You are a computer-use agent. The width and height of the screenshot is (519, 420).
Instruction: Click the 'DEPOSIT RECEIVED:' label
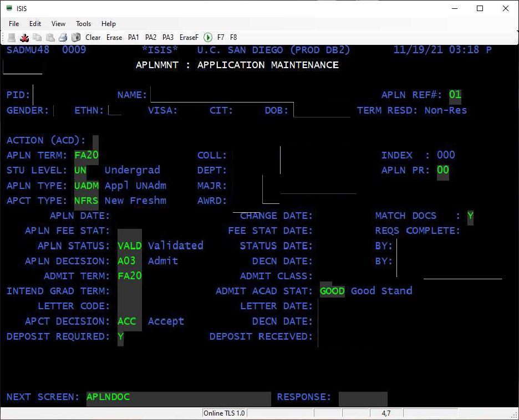(261, 337)
